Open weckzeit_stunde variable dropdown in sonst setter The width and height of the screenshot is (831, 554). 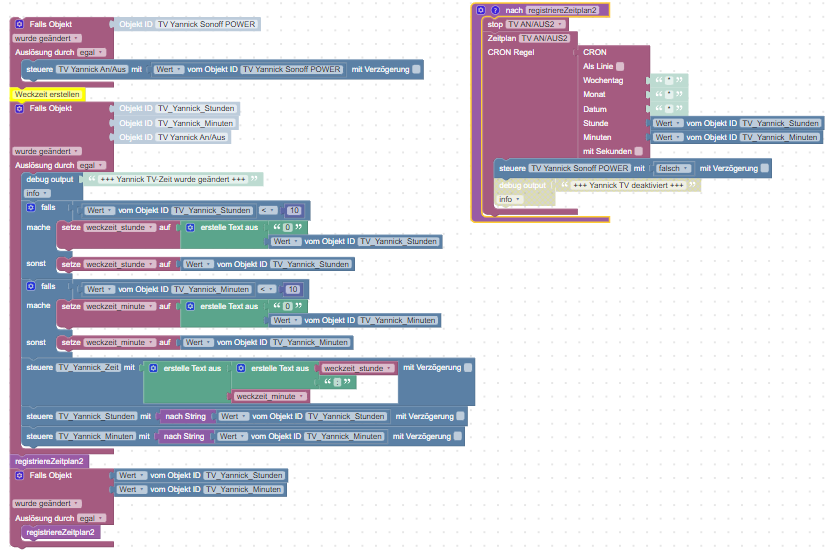(x=120, y=264)
